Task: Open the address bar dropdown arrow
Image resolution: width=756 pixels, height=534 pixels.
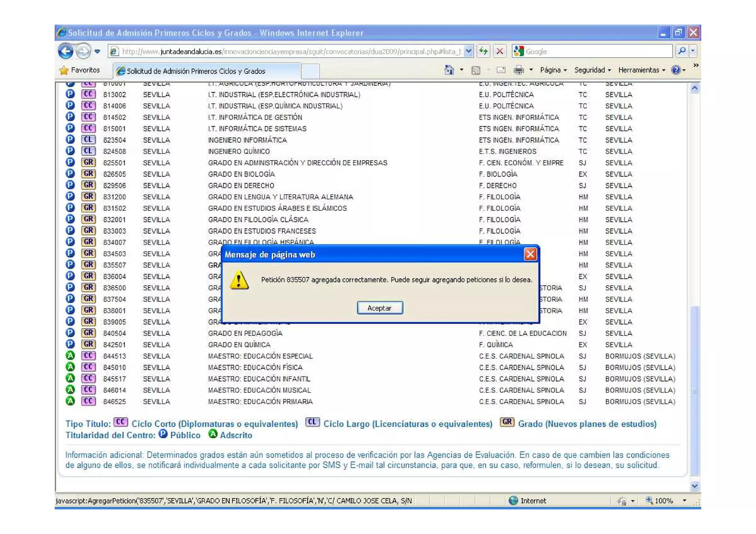Action: click(x=468, y=51)
